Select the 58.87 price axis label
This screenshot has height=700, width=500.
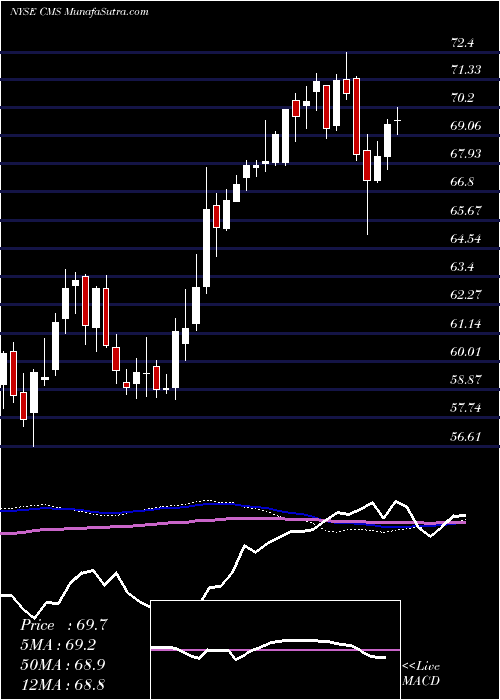point(467,380)
